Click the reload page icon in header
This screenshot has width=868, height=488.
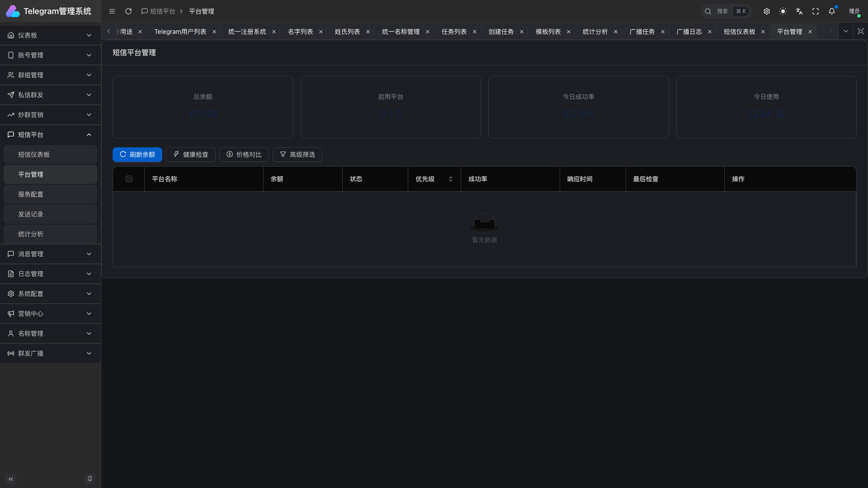pyautogui.click(x=128, y=11)
